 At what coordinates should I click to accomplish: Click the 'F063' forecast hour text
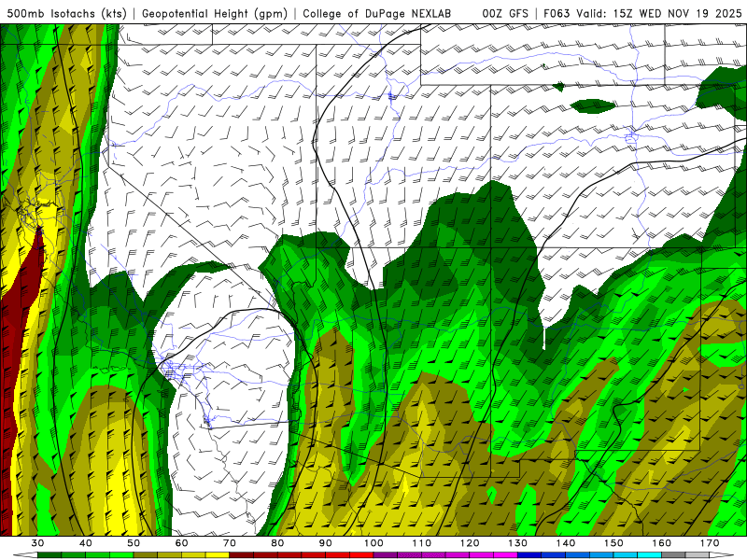tap(557, 13)
